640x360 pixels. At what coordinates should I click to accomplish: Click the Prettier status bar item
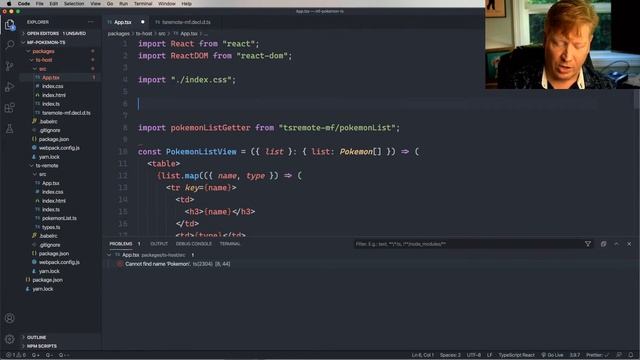tap(598, 355)
